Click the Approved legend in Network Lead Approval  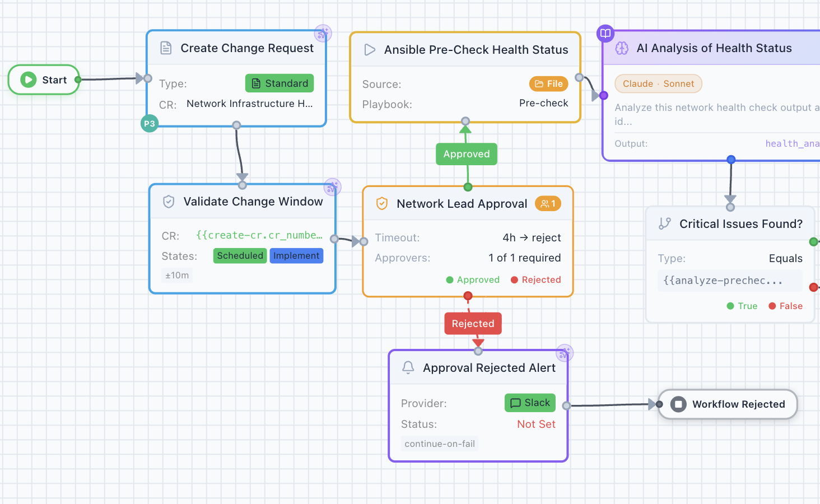click(x=473, y=280)
